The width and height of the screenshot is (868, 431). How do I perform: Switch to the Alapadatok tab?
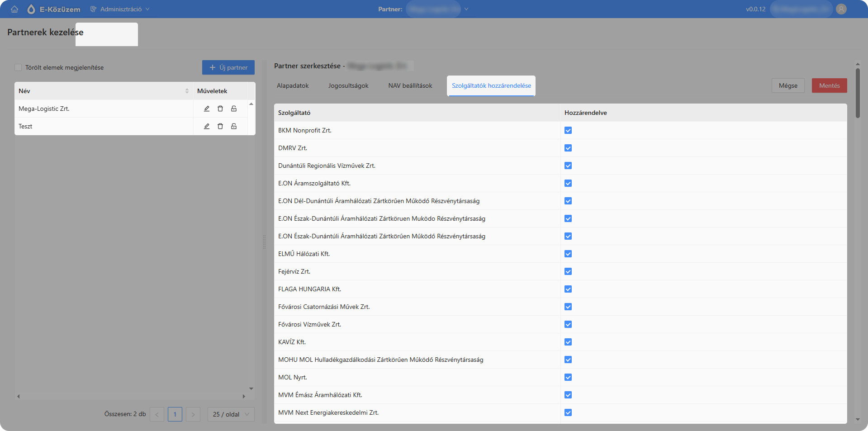click(x=293, y=85)
